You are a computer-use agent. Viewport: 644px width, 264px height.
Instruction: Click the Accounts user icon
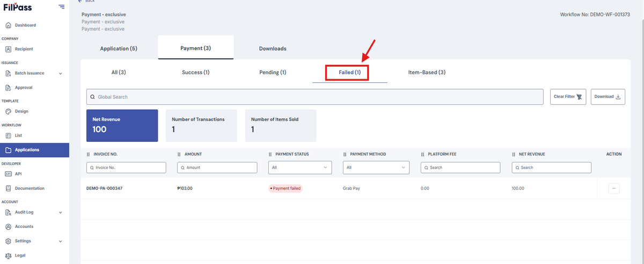[x=8, y=226]
